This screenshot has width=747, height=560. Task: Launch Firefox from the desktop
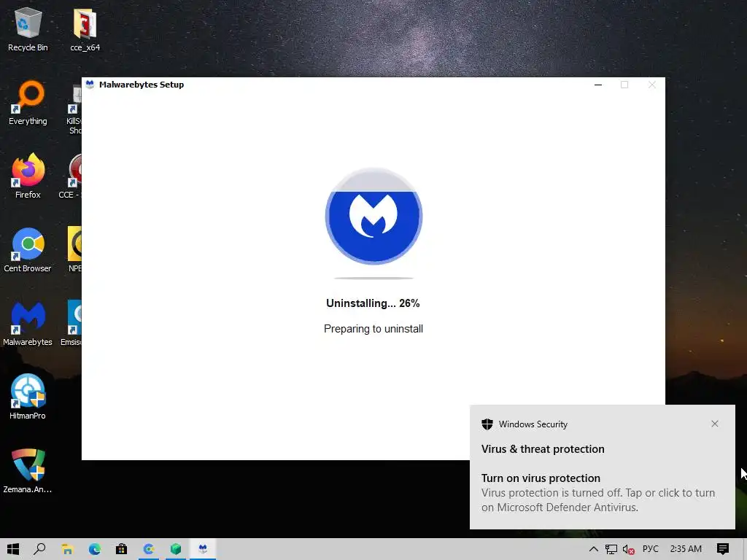click(x=28, y=176)
